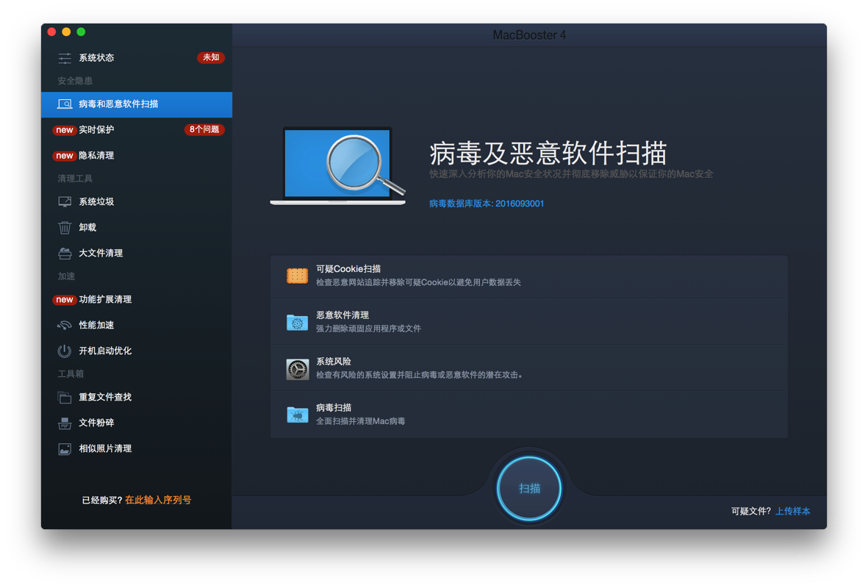Click the 病毒及恶意软件扫描 heading
This screenshot has width=868, height=588.
point(548,154)
